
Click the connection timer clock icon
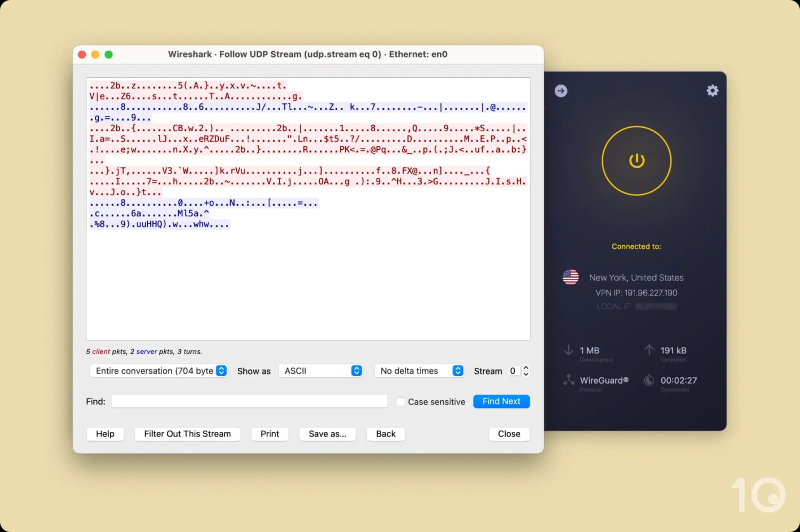click(x=649, y=381)
